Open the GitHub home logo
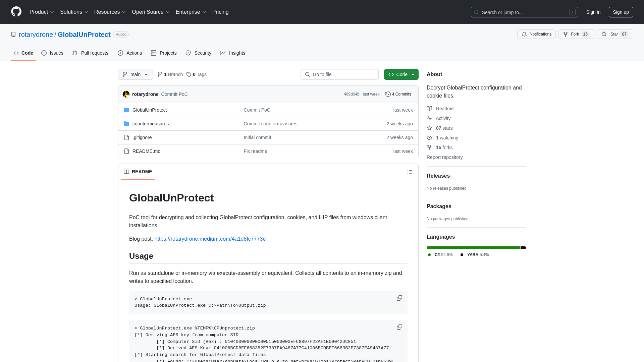 point(16,12)
